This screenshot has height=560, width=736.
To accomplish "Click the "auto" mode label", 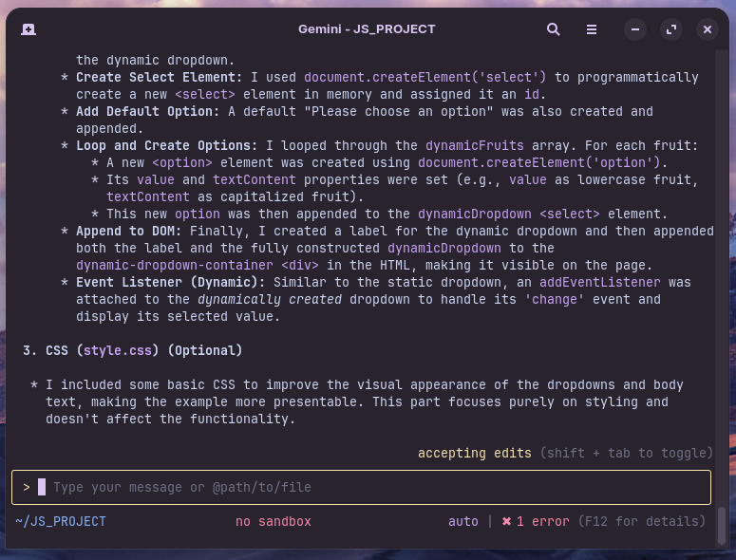I will (x=463, y=521).
